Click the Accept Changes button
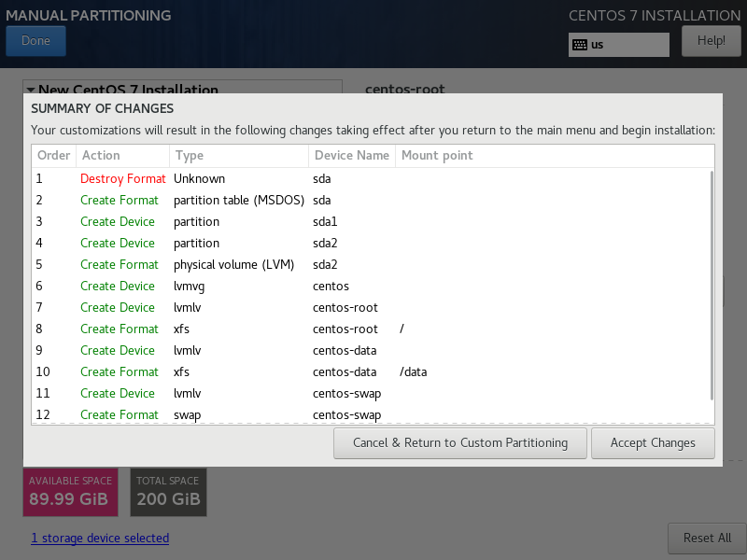Image resolution: width=747 pixels, height=560 pixels. [x=653, y=442]
